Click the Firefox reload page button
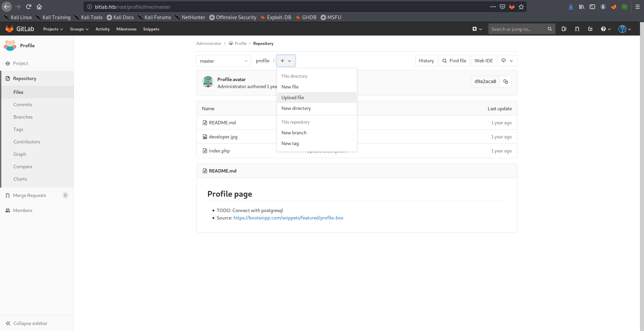Screen dimensions: 644x331 (29, 7)
